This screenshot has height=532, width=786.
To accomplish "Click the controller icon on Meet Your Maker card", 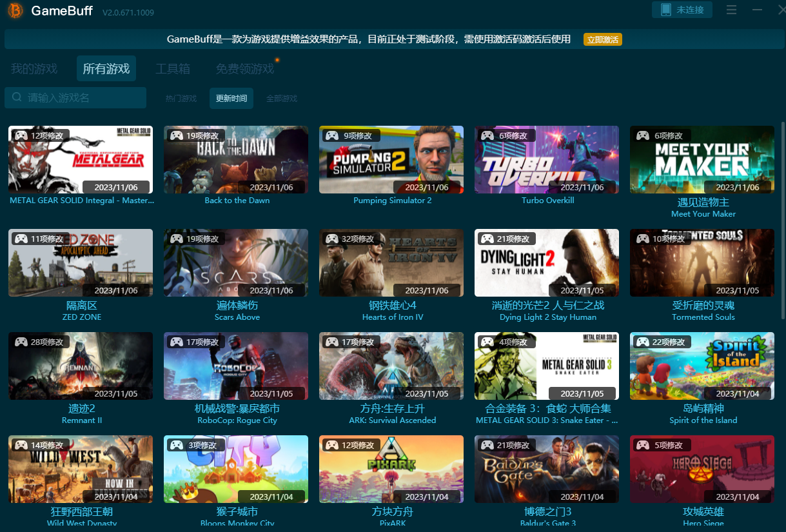I will (642, 135).
